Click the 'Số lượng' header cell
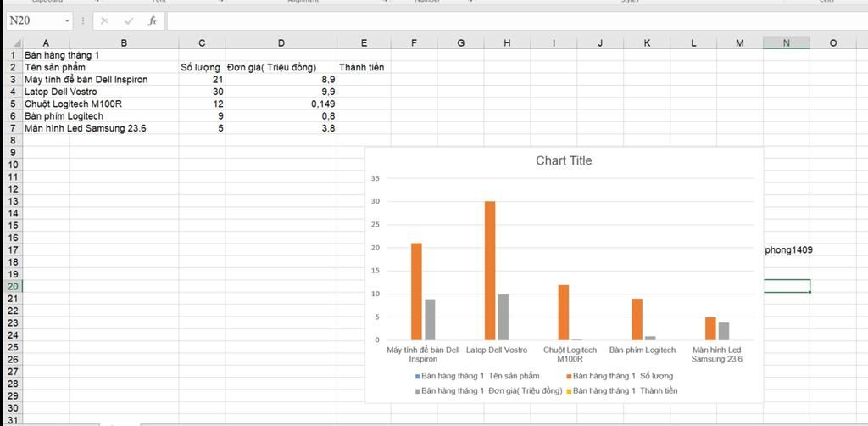 point(202,68)
